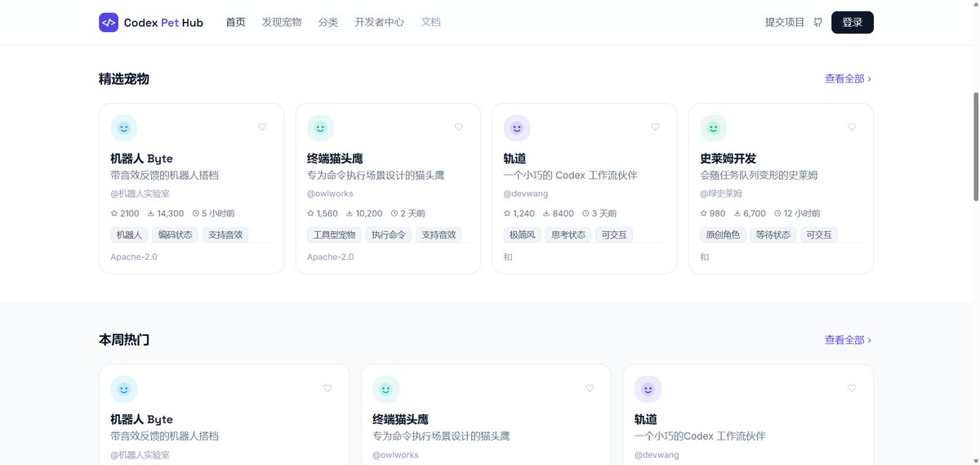Screen dimensions: 980x465
Task: Click the star icon beside 1,240
Action: (508, 213)
